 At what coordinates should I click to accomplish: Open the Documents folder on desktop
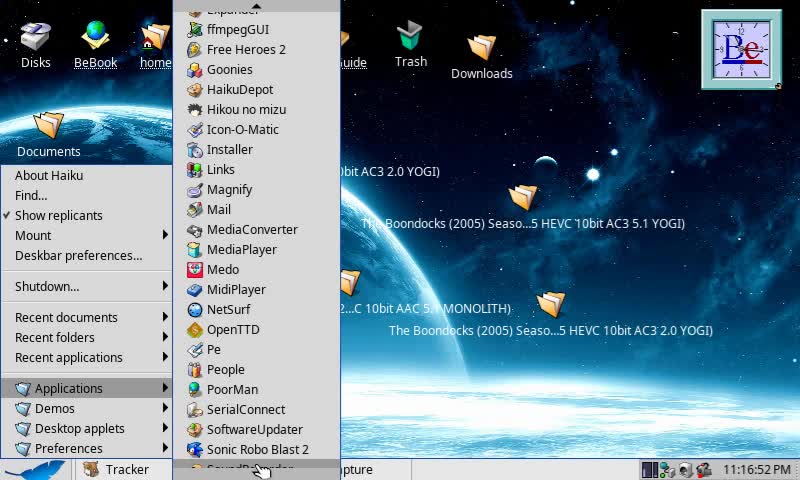coord(48,135)
